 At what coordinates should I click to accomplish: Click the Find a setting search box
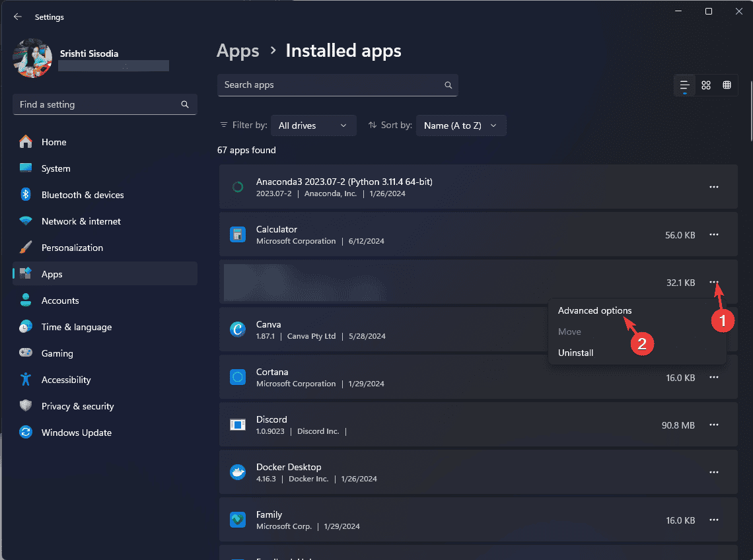pyautogui.click(x=96, y=104)
